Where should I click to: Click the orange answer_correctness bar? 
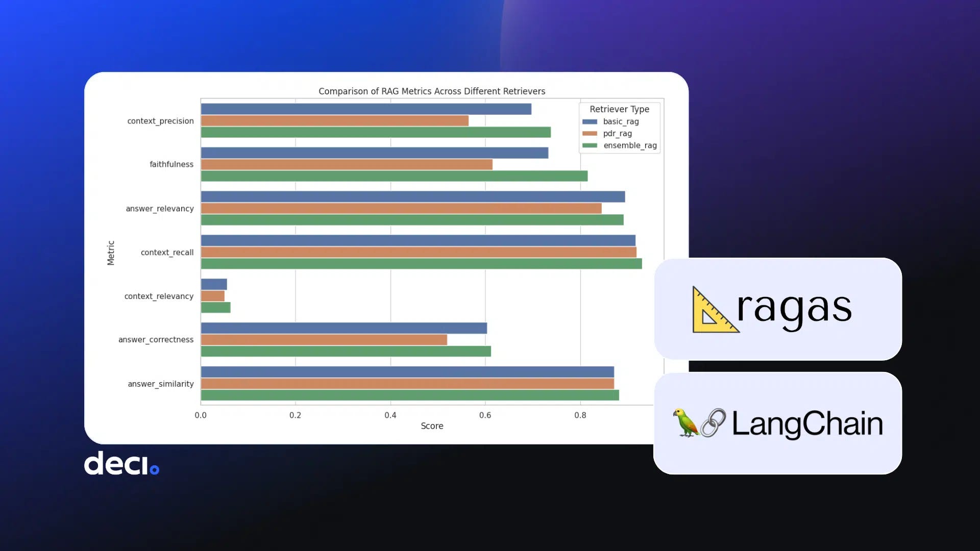tap(324, 340)
